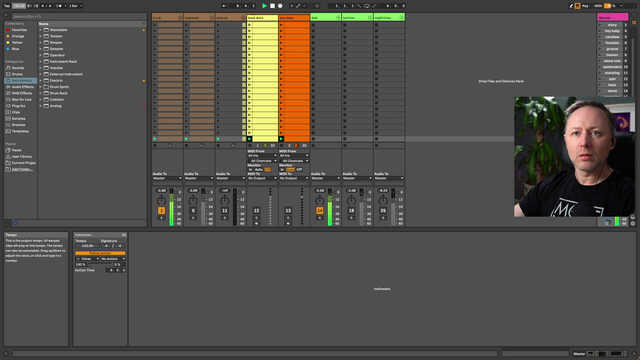The height and width of the screenshot is (360, 640).
Task: Expand the Tension instrument folder
Action: pyautogui.click(x=40, y=36)
